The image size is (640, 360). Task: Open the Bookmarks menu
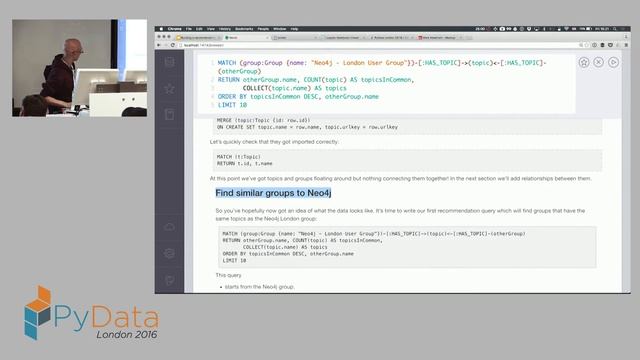click(x=244, y=29)
